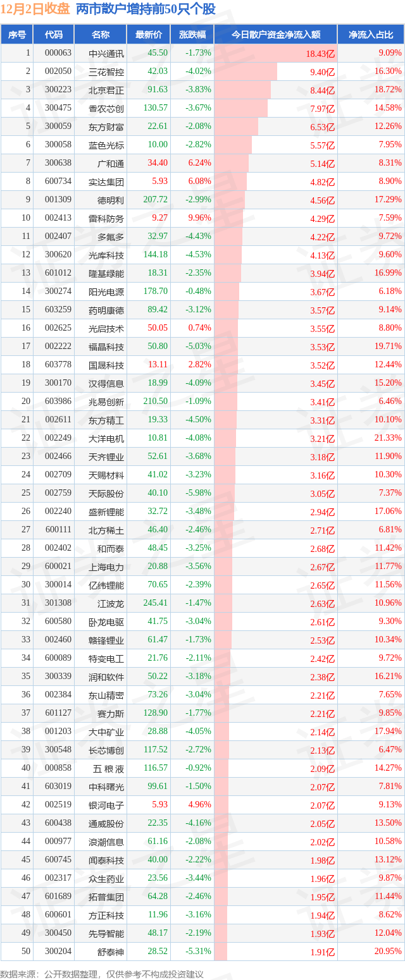This screenshot has height=980, width=405.
Task: Click the 6.24% change for 广和通
Action: [x=200, y=163]
